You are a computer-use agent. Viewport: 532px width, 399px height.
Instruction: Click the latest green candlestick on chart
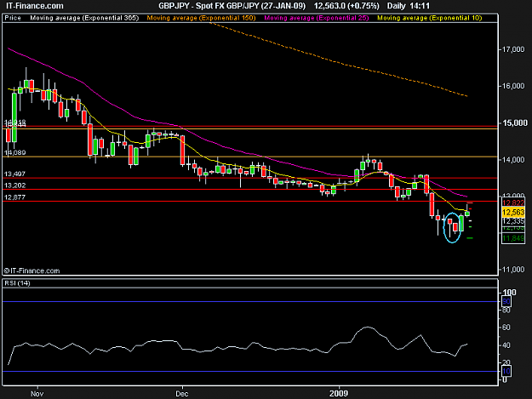tap(467, 214)
